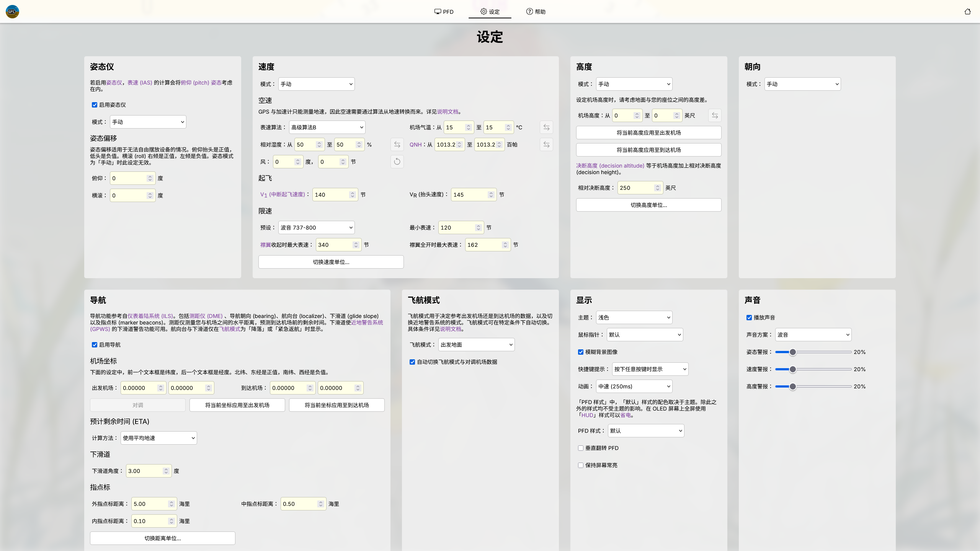Reset wind values with the reset icon

[x=397, y=162]
